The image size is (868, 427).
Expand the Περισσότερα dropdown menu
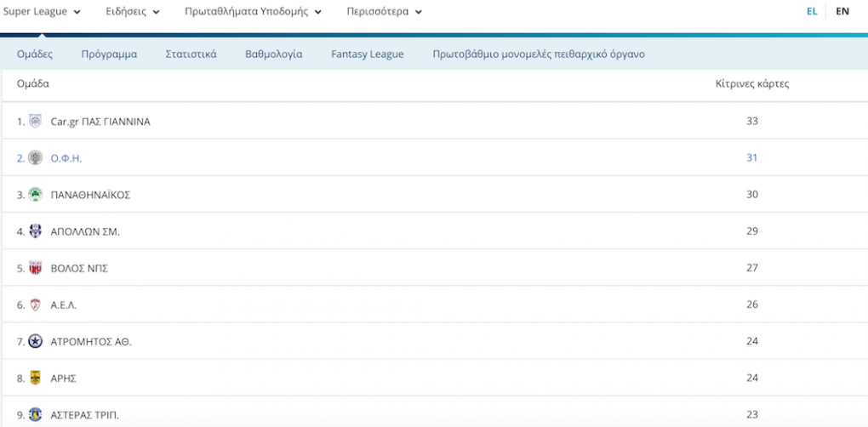click(x=384, y=12)
